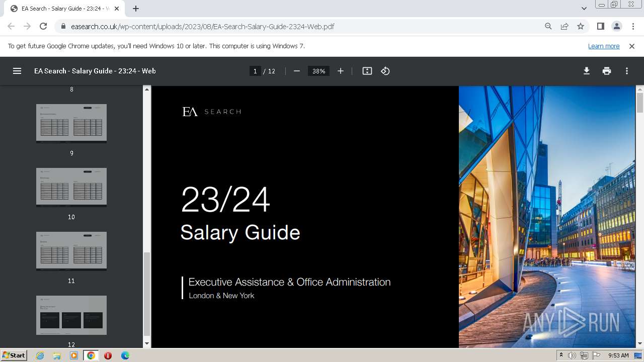644x362 pixels.
Task: Click the document scroll down arrow
Action: point(640,344)
